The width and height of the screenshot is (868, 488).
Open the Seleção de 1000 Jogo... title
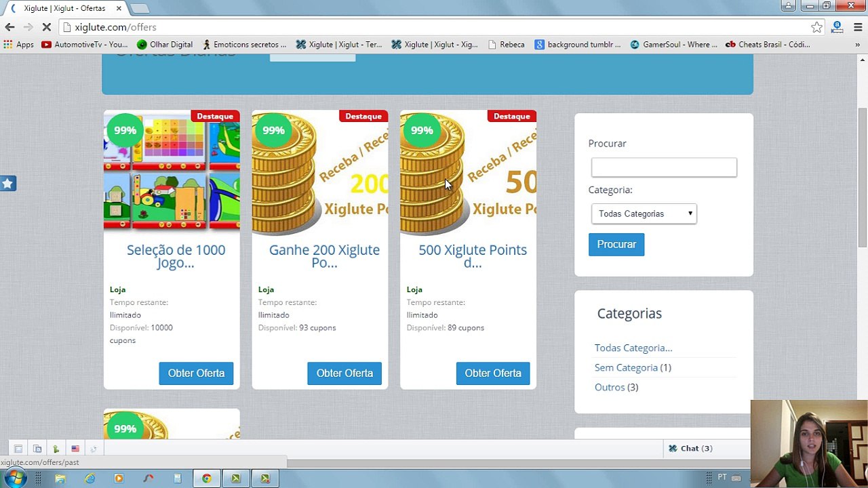[176, 256]
